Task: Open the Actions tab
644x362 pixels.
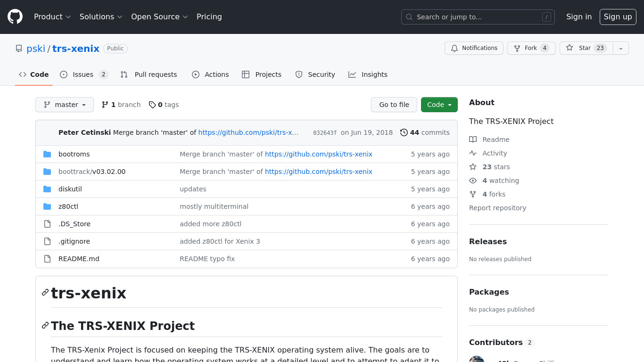Action: coord(210,74)
